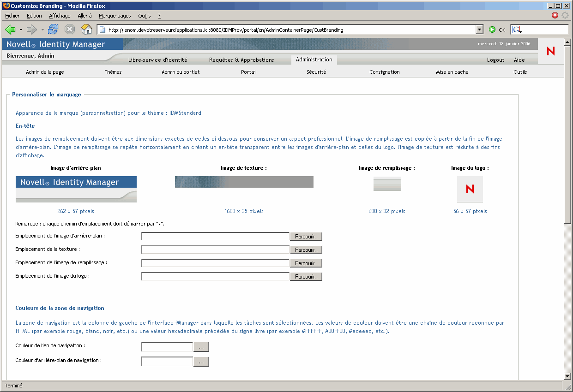Go back with the green Back arrow
The width and height of the screenshot is (573, 392).
[10, 30]
